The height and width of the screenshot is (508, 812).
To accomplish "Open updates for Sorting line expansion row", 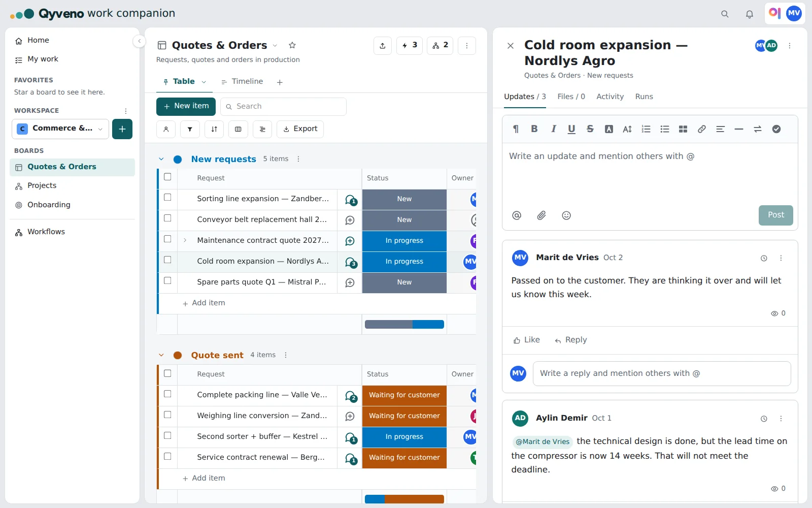I will tap(351, 200).
